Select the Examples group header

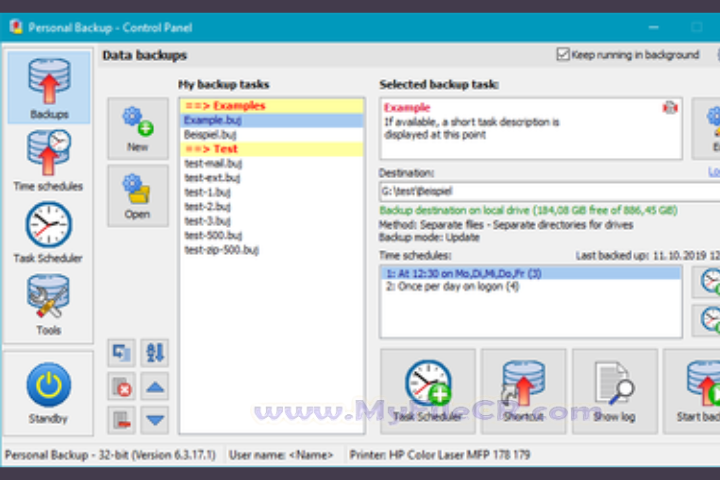point(272,106)
